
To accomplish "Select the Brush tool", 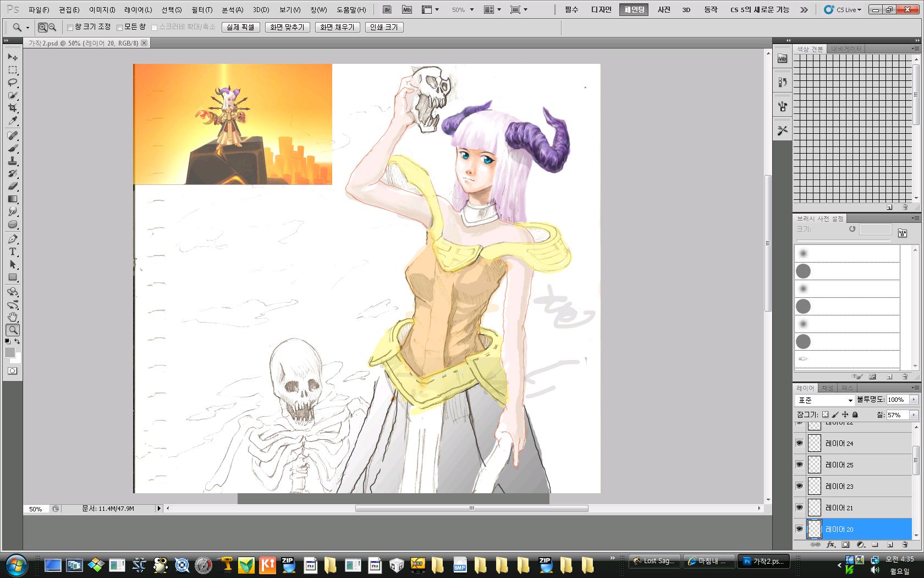I will coord(13,148).
